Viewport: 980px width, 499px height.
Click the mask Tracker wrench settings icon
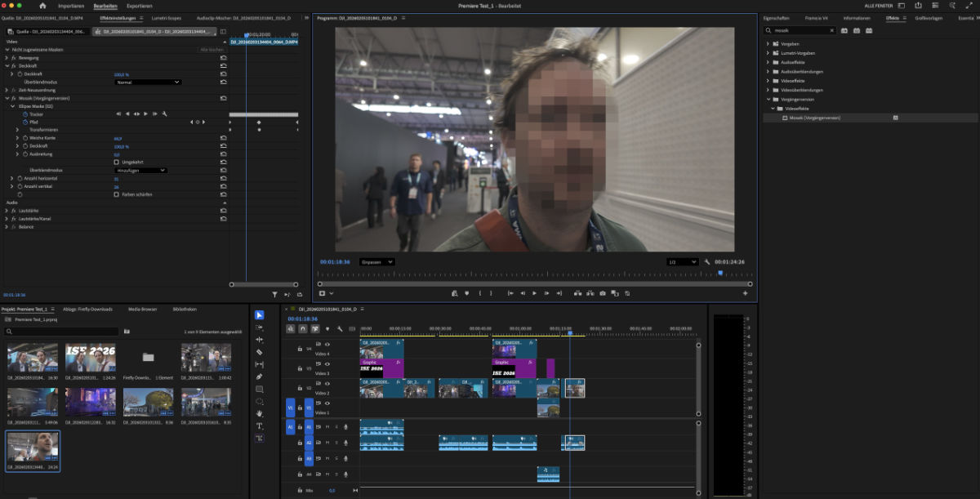(x=164, y=114)
